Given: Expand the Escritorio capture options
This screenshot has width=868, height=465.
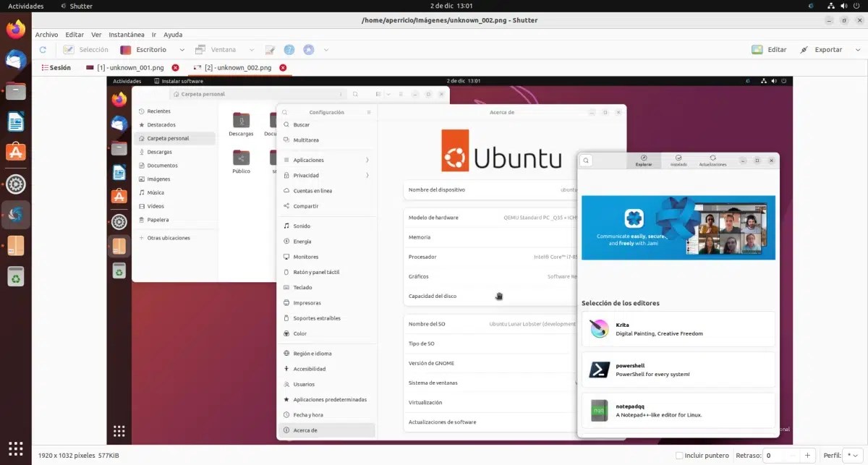Looking at the screenshot, I should pyautogui.click(x=182, y=49).
